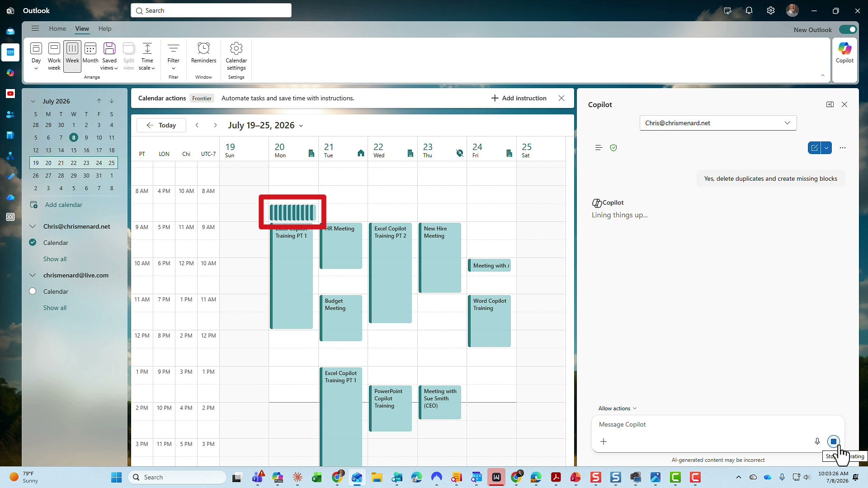Click Copilot shield protection icon
Image resolution: width=868 pixels, height=488 pixels.
click(x=613, y=148)
